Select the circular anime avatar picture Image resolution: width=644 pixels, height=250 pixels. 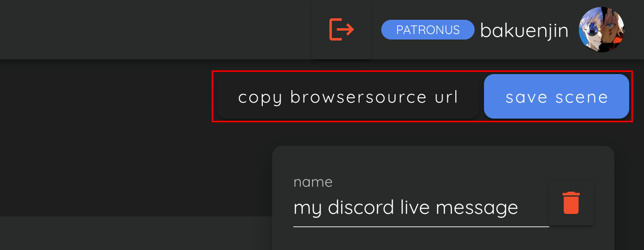click(602, 30)
